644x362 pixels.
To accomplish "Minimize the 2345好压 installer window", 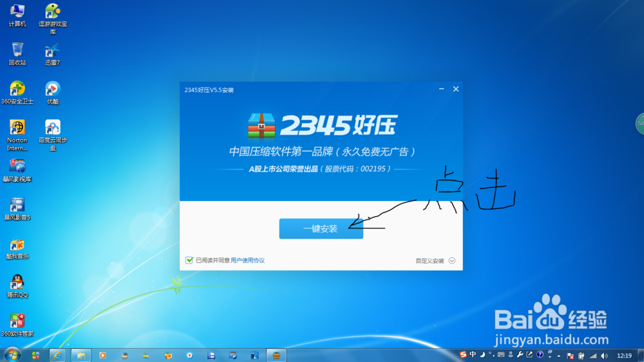I will click(x=442, y=89).
